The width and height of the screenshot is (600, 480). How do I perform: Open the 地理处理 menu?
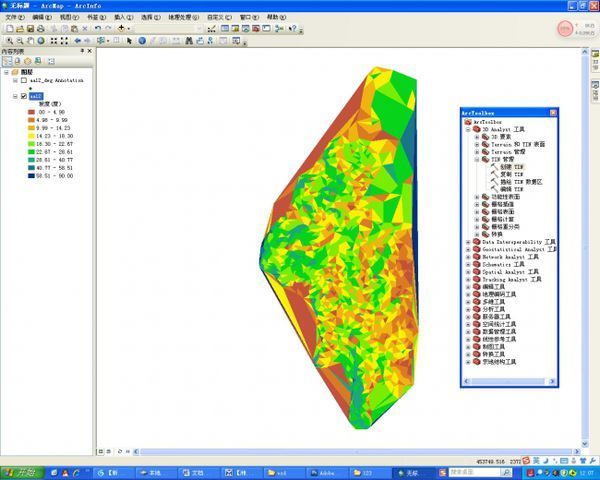point(180,18)
